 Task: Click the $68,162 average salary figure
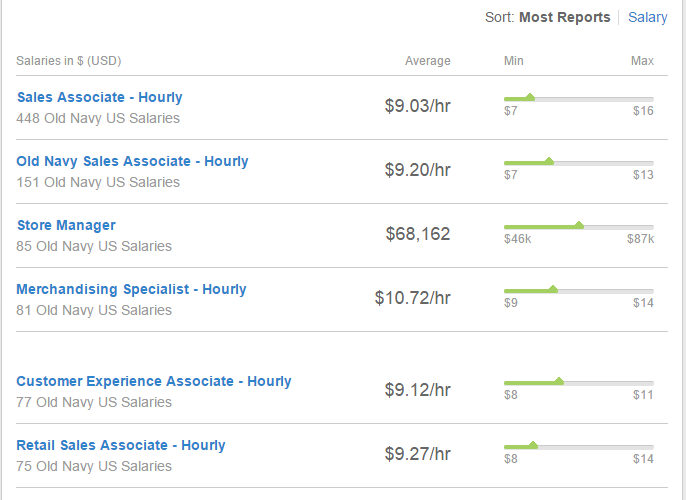pos(418,234)
